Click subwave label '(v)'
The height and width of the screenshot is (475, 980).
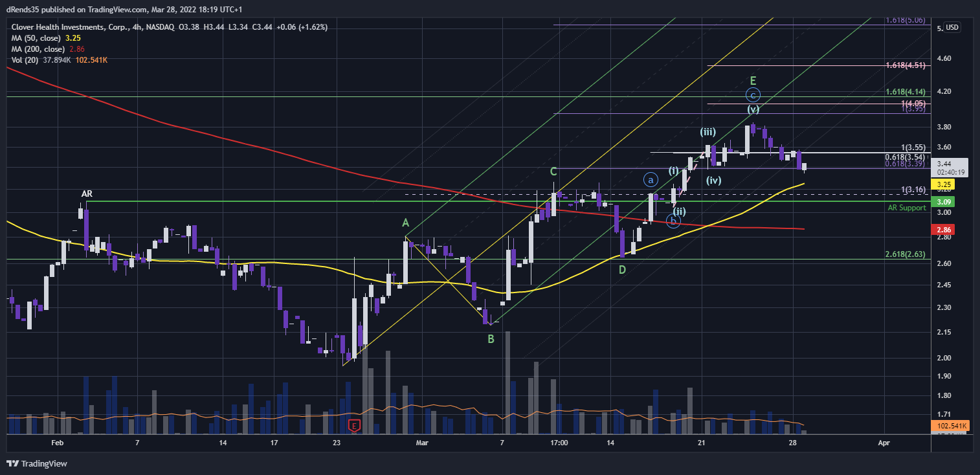point(753,109)
